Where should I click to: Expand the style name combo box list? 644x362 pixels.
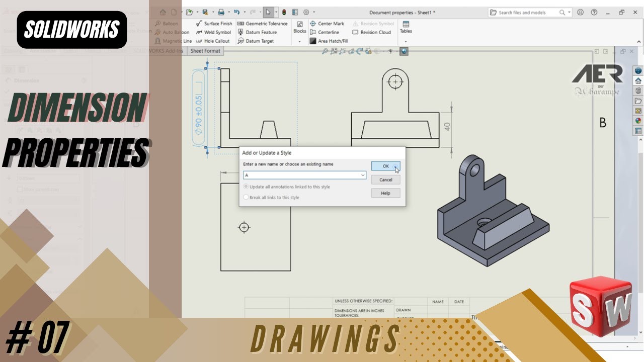pyautogui.click(x=363, y=175)
